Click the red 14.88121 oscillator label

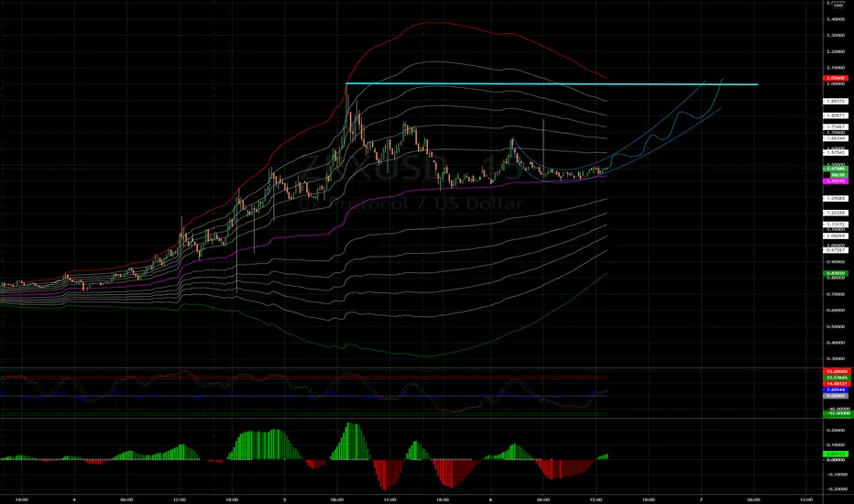tap(838, 384)
